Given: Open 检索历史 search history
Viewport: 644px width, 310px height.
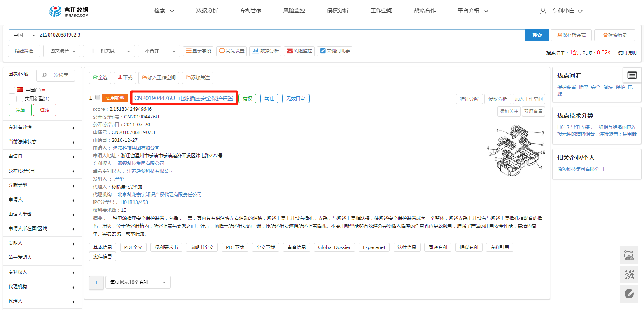Looking at the screenshot, I should 615,35.
